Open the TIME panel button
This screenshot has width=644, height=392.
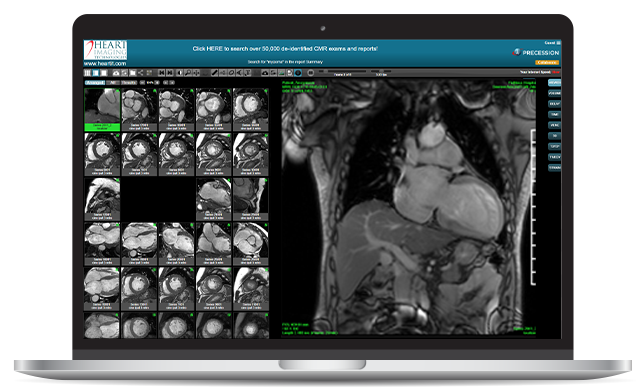pyautogui.click(x=554, y=115)
